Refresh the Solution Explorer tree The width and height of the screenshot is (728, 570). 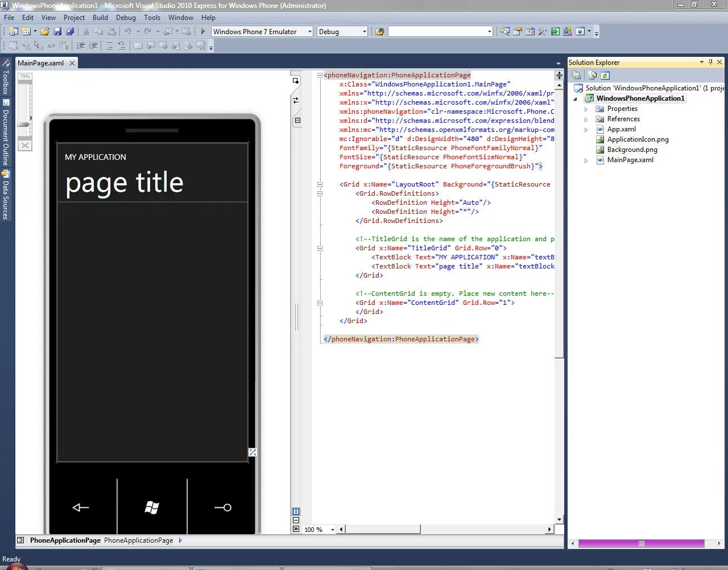[x=605, y=75]
